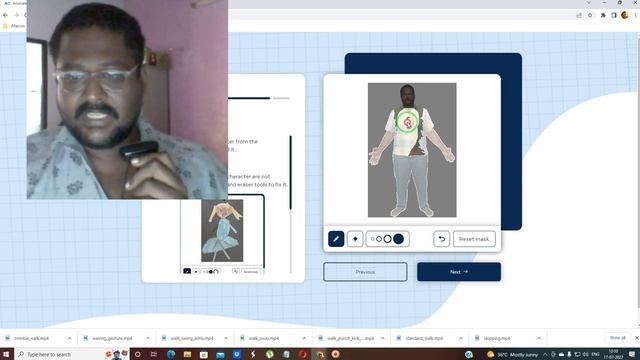The width and height of the screenshot is (640, 360).
Task: Open the Chrome profile avatar
Action: pyautogui.click(x=624, y=15)
